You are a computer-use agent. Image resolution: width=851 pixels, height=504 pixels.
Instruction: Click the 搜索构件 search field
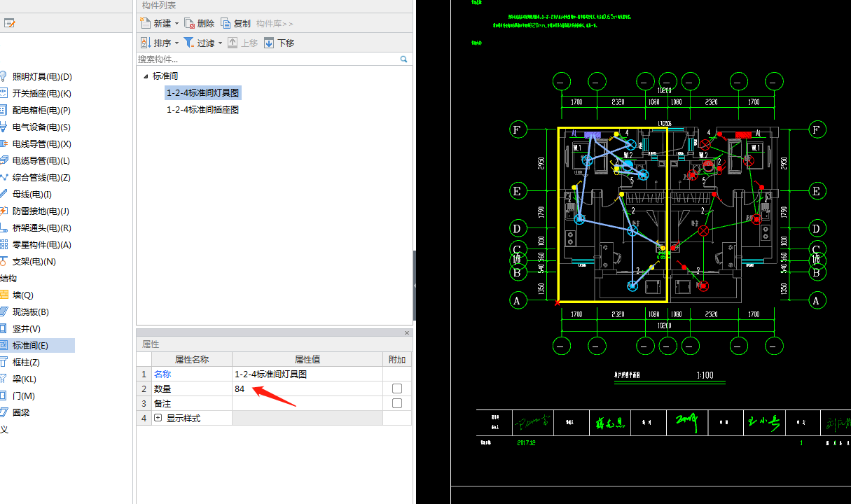pos(268,59)
